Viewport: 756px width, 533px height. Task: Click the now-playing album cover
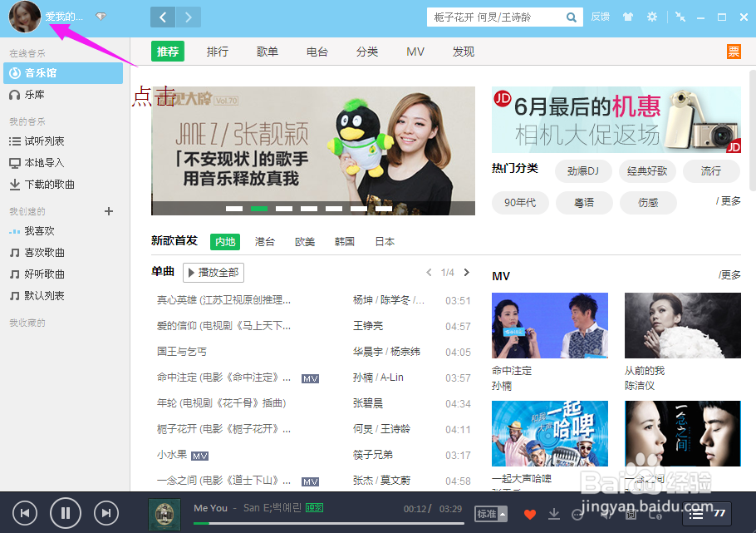click(x=164, y=515)
